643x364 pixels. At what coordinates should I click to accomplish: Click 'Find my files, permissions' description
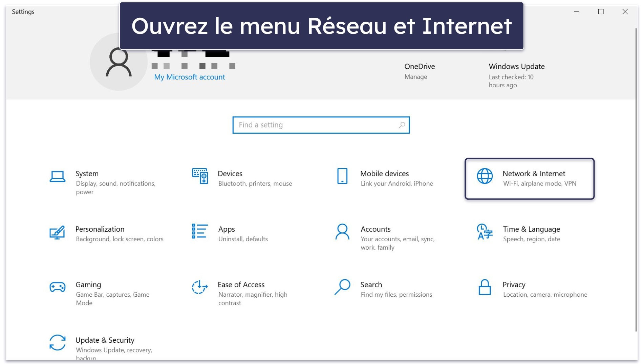pos(396,295)
